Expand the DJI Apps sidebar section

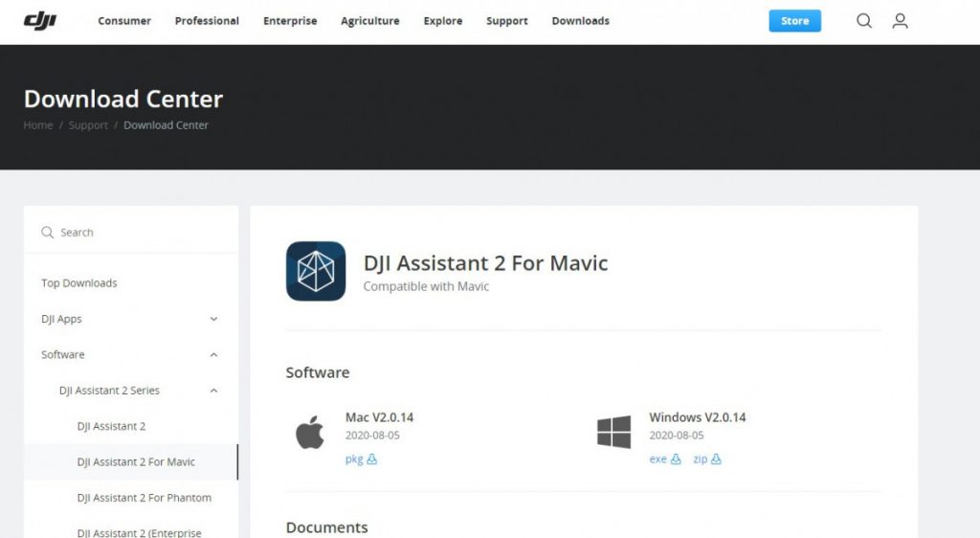coord(213,319)
